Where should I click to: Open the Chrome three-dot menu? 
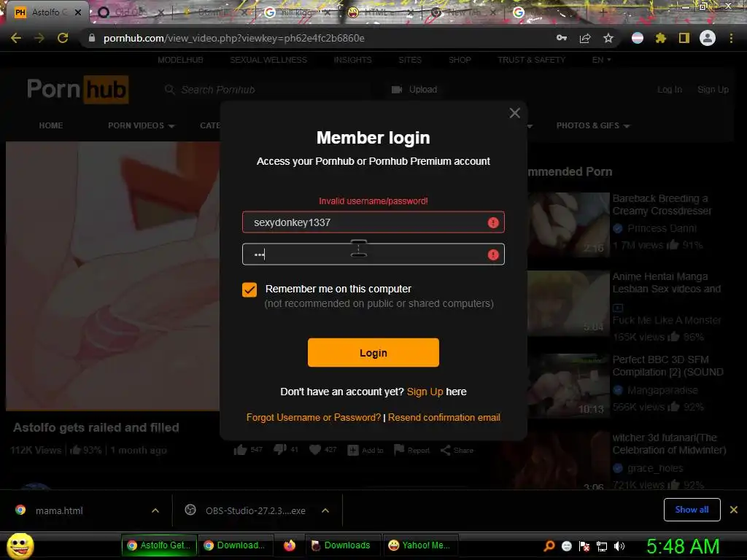pos(731,38)
